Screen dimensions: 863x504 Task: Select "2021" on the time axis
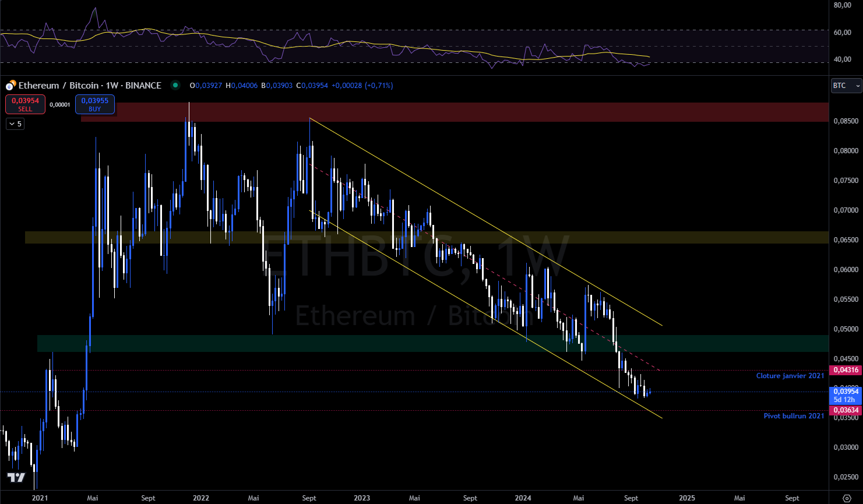click(40, 498)
